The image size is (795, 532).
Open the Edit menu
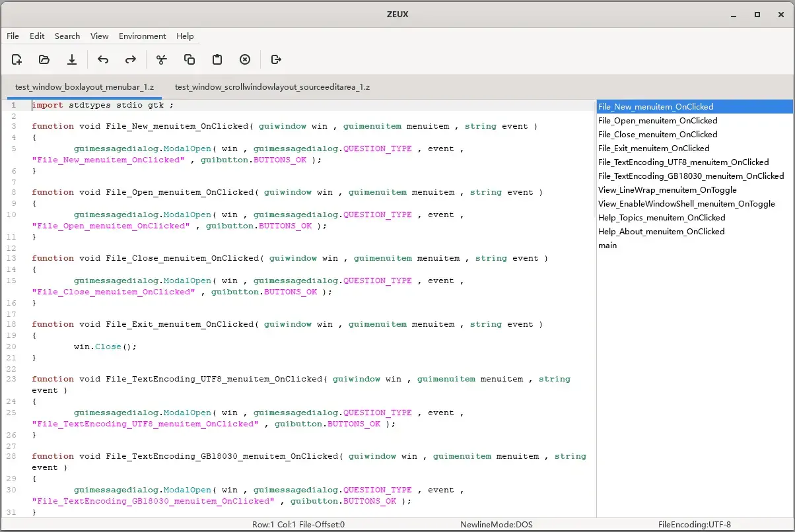pyautogui.click(x=37, y=36)
